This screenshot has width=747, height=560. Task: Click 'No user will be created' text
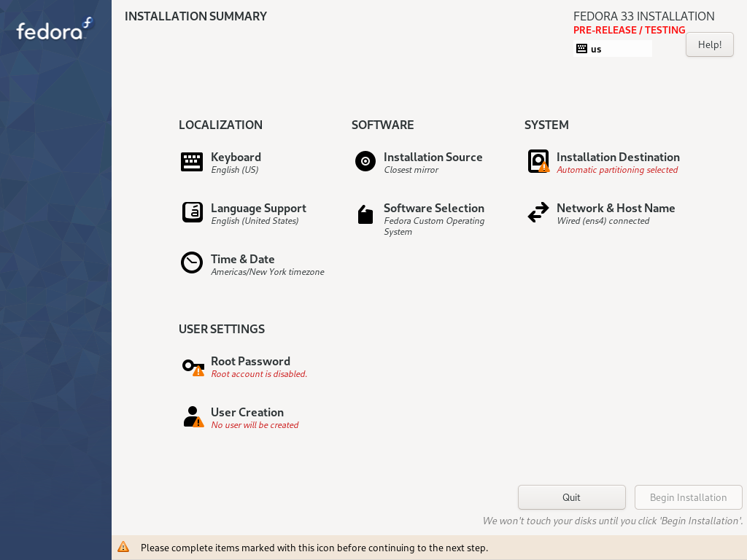pos(255,425)
